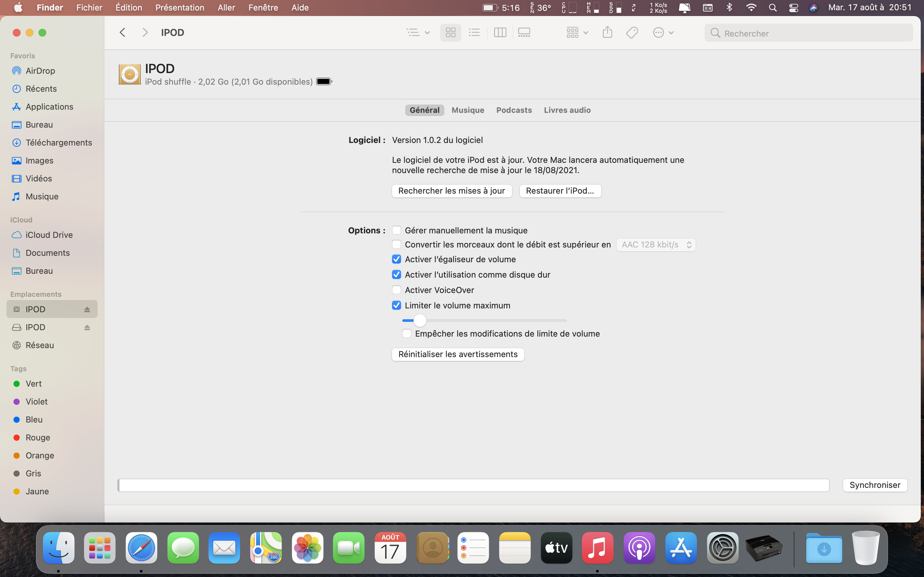The image size is (924, 577).
Task: Open the ellipsis actions dropdown
Action: (663, 33)
